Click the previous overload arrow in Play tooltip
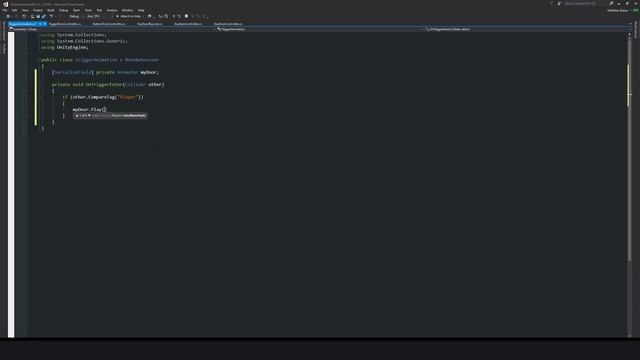 point(77,116)
